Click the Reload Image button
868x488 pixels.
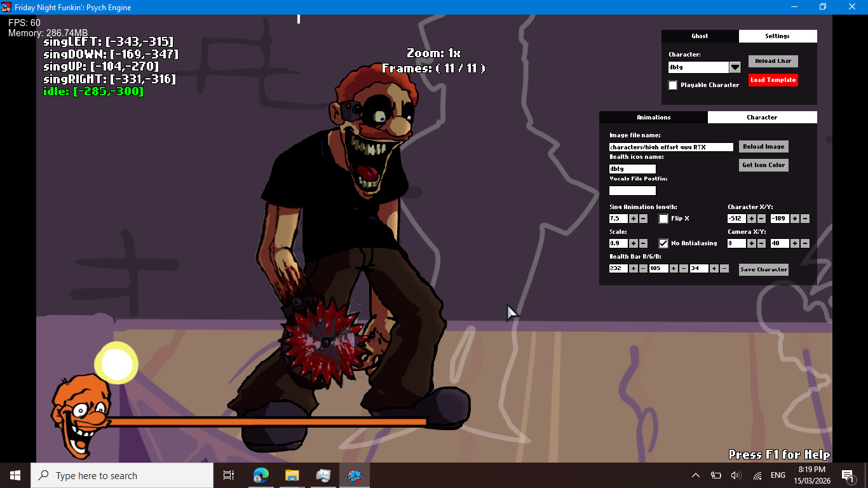764,147
